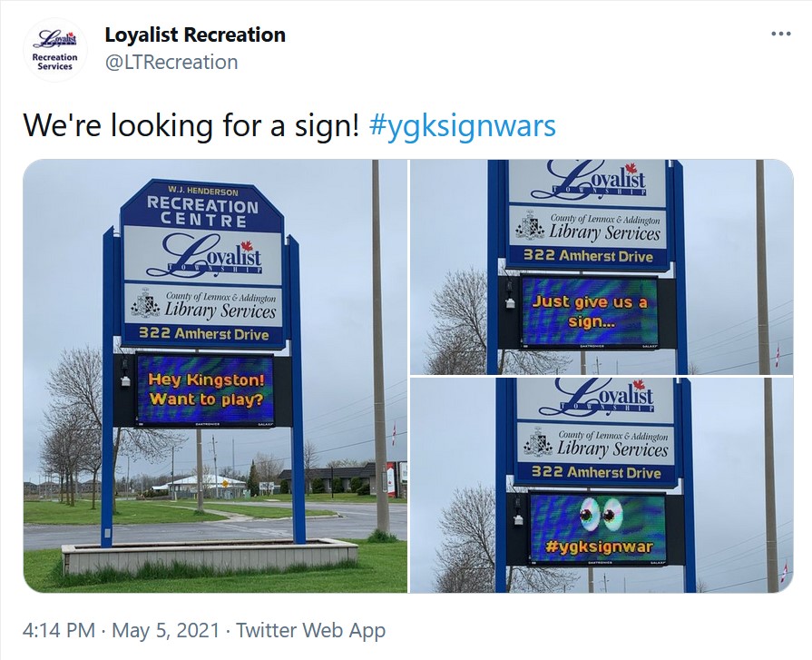Open the Loyalist Recreation display name profile
The height and width of the screenshot is (660, 812).
tap(195, 34)
